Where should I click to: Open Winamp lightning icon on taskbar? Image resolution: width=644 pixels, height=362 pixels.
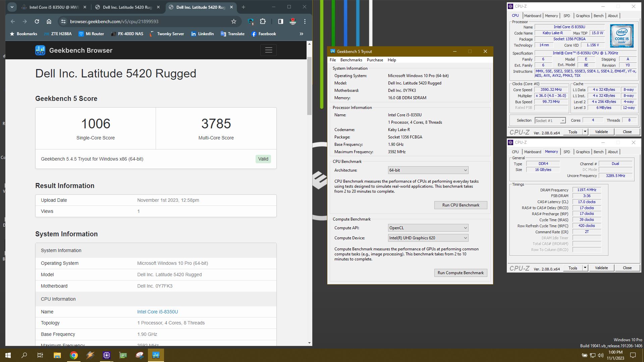coord(90,355)
